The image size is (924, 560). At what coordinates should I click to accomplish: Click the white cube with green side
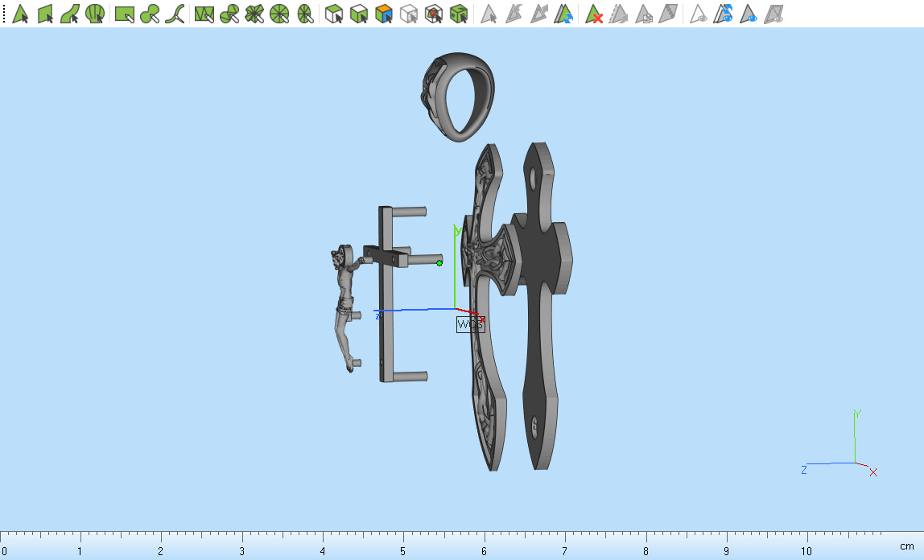point(334,14)
